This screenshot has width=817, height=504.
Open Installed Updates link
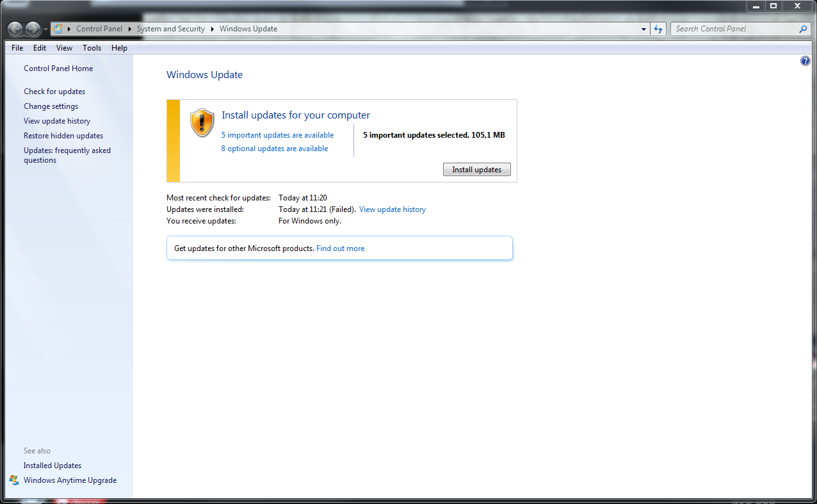click(x=53, y=466)
